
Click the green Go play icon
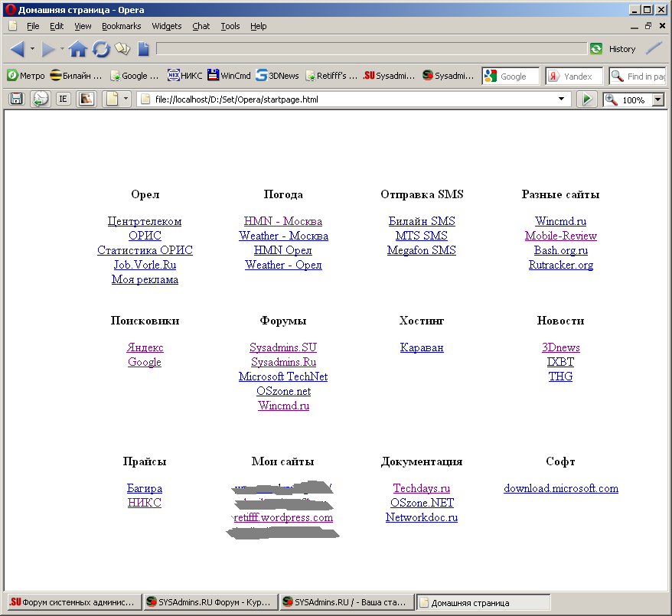pyautogui.click(x=587, y=99)
